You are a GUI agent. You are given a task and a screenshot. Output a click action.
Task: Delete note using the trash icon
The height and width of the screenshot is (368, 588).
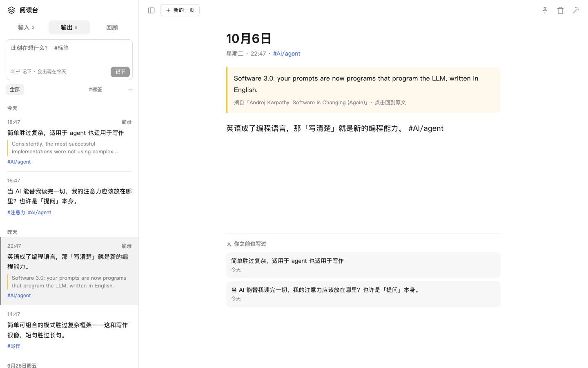coord(560,10)
